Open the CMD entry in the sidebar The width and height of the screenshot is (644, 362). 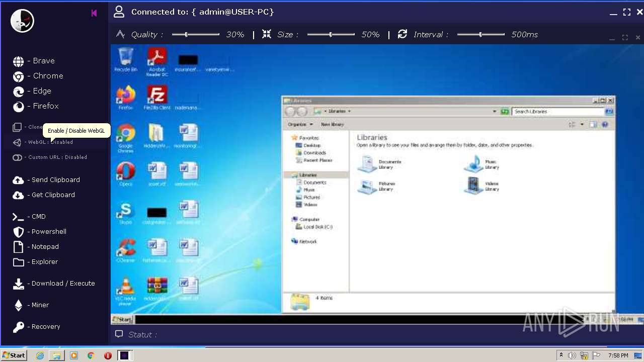click(29, 217)
